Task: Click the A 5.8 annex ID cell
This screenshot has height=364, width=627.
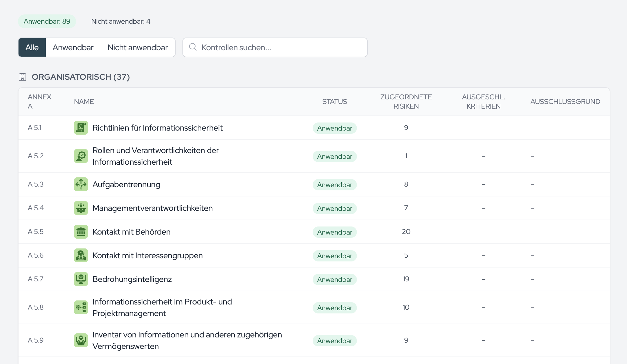Action: (x=36, y=307)
